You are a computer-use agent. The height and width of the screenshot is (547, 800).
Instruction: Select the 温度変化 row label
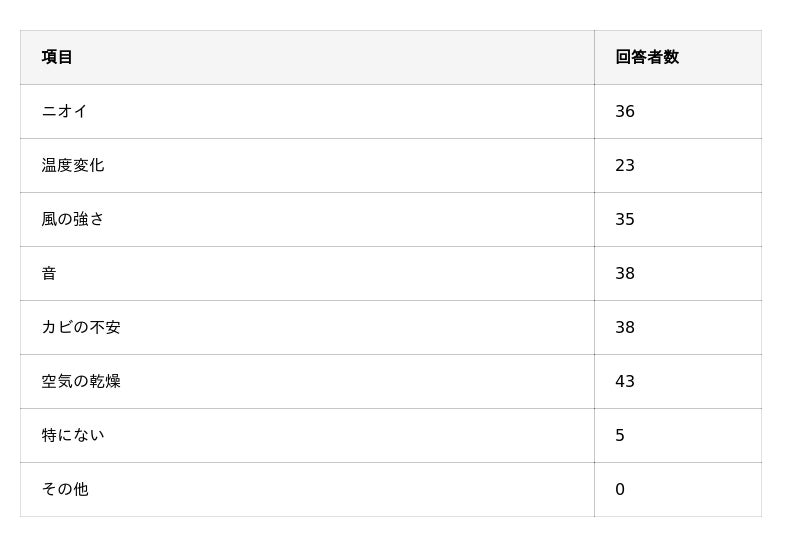pyautogui.click(x=73, y=165)
